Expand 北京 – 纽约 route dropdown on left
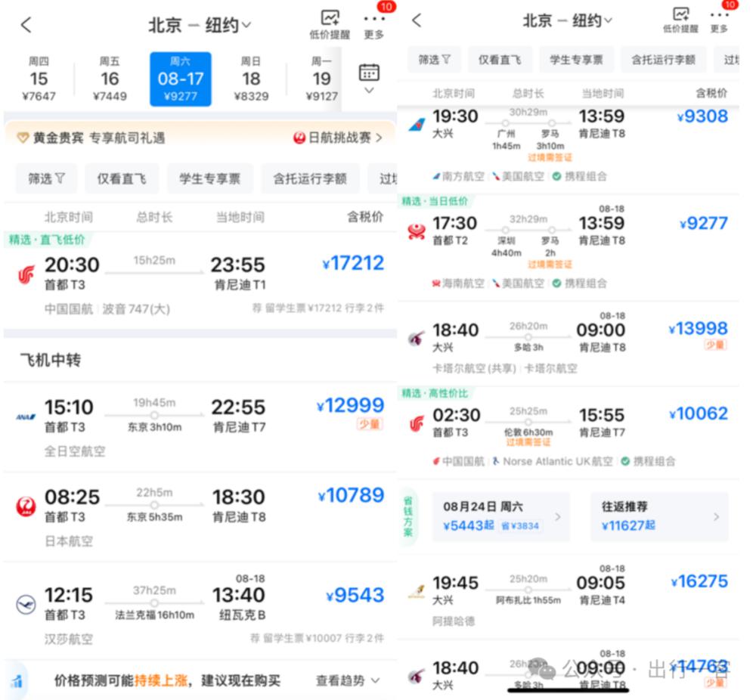756x700 pixels. pos(200,25)
